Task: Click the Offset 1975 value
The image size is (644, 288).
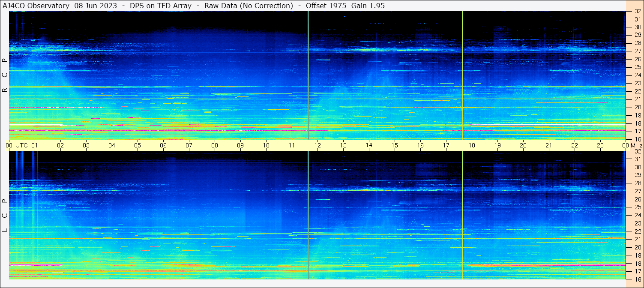Action: tap(326, 6)
